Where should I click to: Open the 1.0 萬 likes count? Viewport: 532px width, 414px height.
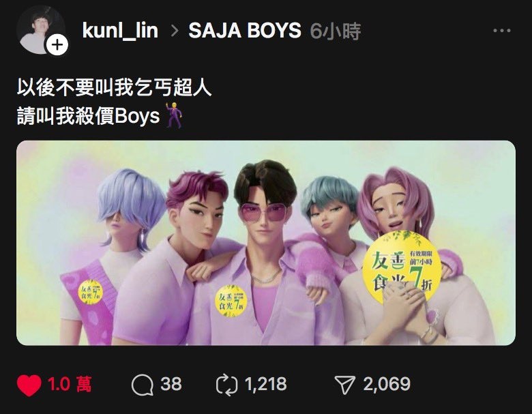pyautogui.click(x=70, y=384)
